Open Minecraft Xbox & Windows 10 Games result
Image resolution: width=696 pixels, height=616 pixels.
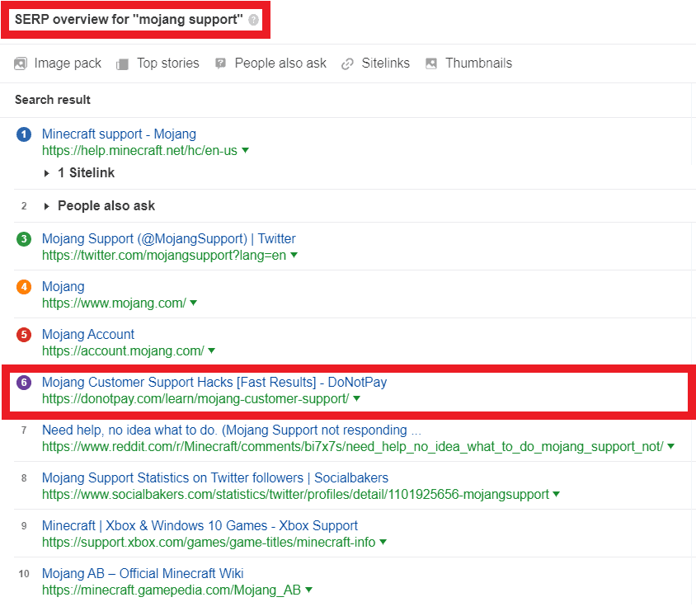(200, 525)
